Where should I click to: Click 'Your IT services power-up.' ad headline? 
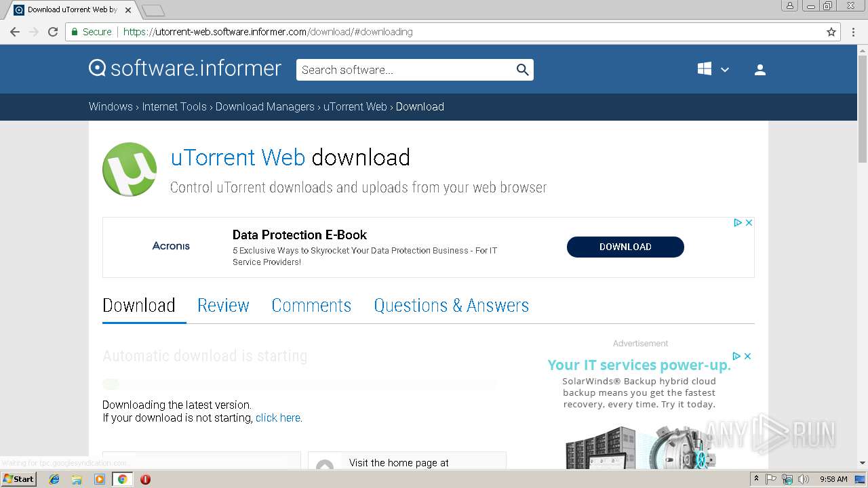point(639,365)
